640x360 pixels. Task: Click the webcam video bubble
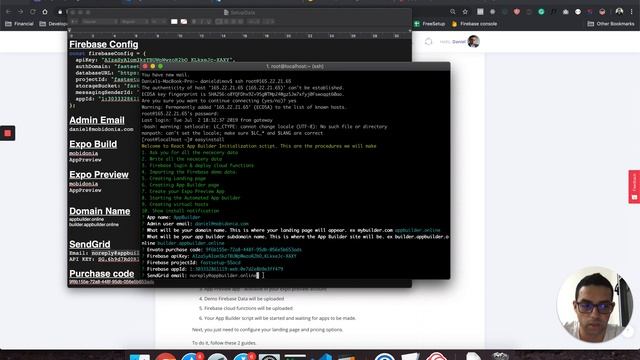594,304
